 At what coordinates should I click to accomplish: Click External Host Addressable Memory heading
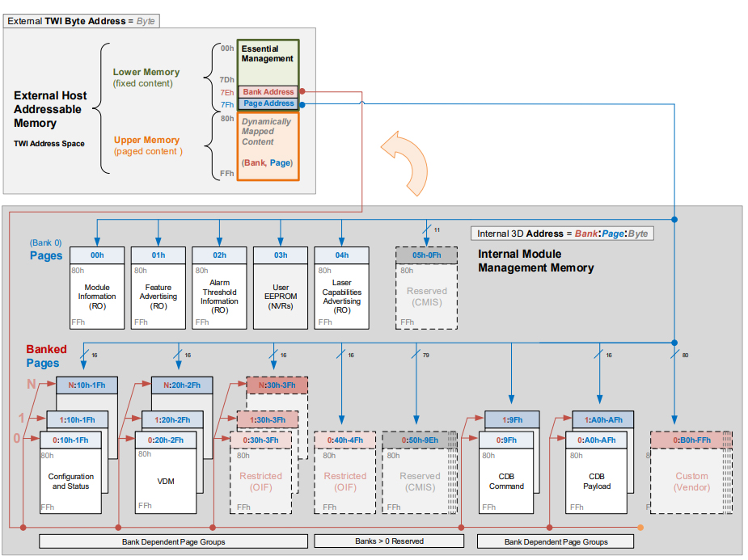(50, 109)
